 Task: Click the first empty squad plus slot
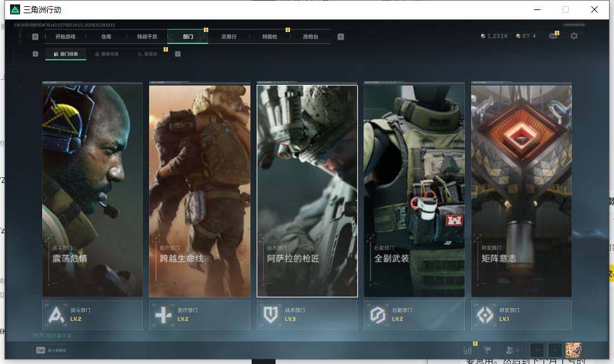pyautogui.click(x=537, y=350)
